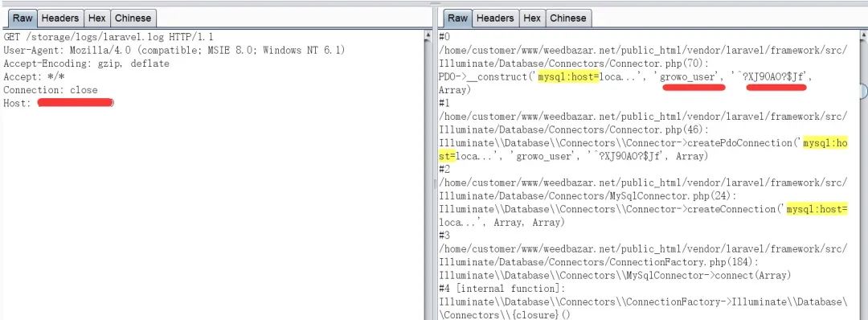This screenshot has height=320, width=868.
Task: Click the Connector.php(70): line
Action: coord(574,64)
